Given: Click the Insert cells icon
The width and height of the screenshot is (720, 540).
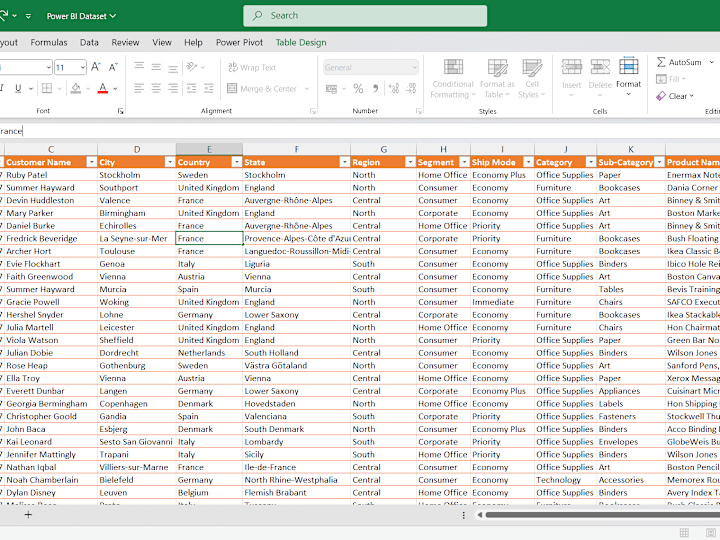Looking at the screenshot, I should [572, 68].
